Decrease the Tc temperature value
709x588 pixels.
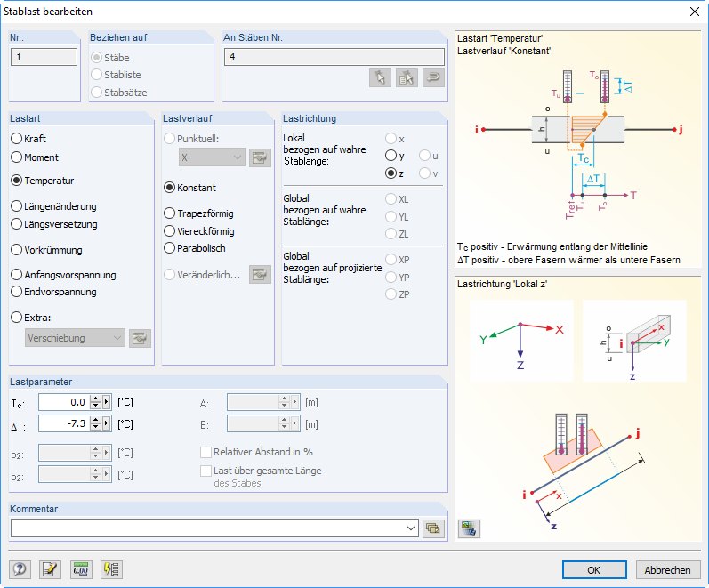coord(95,406)
